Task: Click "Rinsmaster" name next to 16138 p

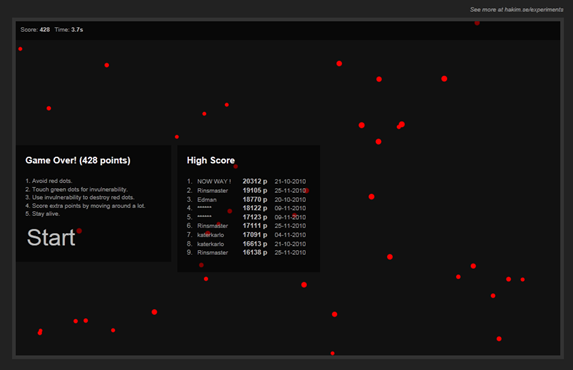Action: coord(213,253)
